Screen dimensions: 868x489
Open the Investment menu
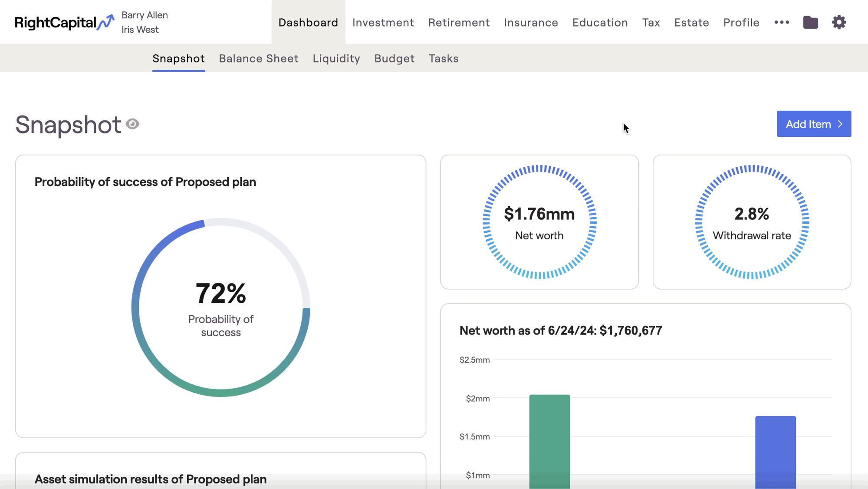(383, 23)
